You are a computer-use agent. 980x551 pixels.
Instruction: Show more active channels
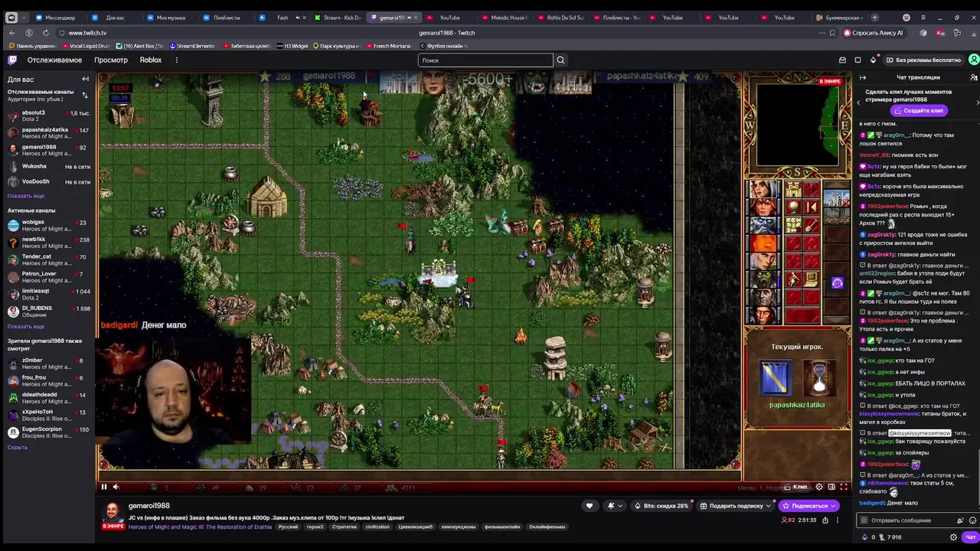coord(26,327)
